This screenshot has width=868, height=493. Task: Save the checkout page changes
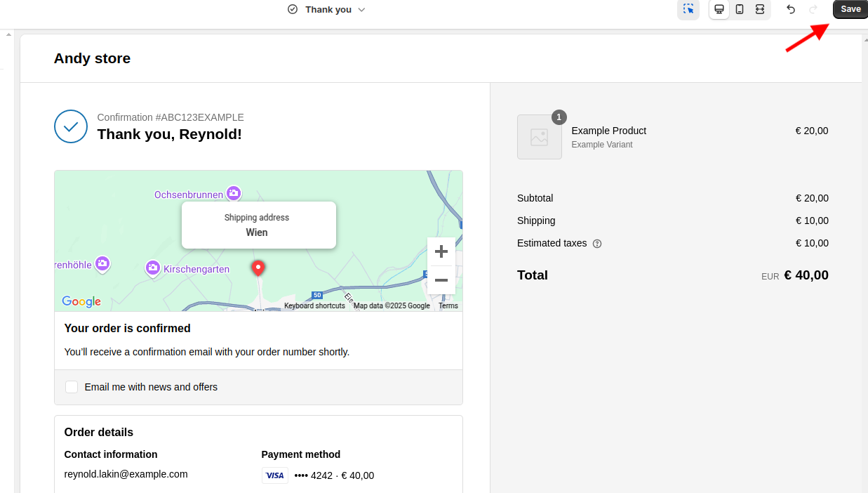tap(850, 9)
